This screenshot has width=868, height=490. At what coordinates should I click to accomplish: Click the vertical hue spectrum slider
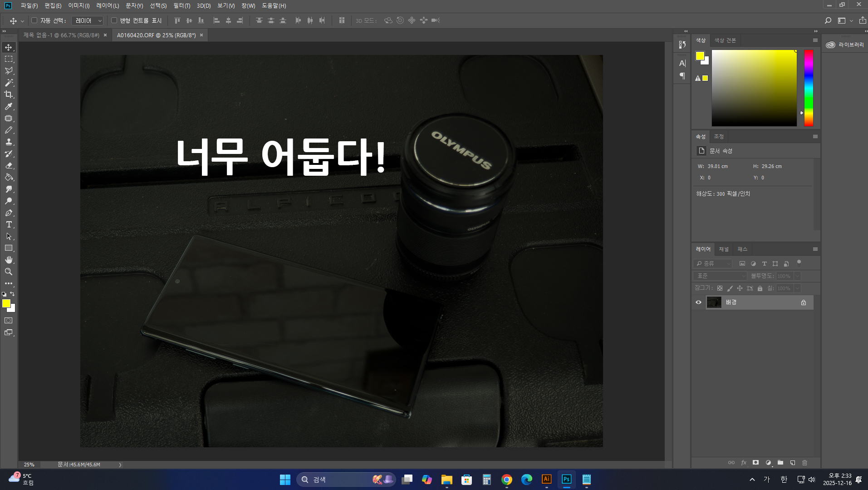809,88
